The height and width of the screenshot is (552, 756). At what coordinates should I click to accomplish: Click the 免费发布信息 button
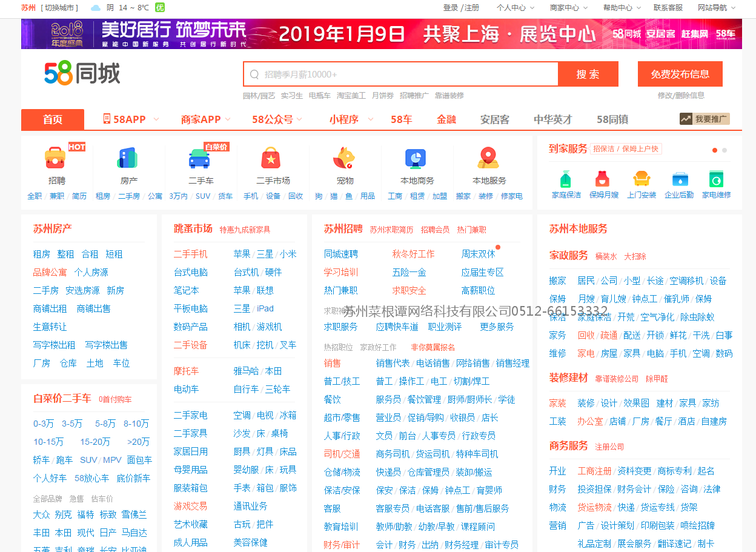(x=680, y=74)
